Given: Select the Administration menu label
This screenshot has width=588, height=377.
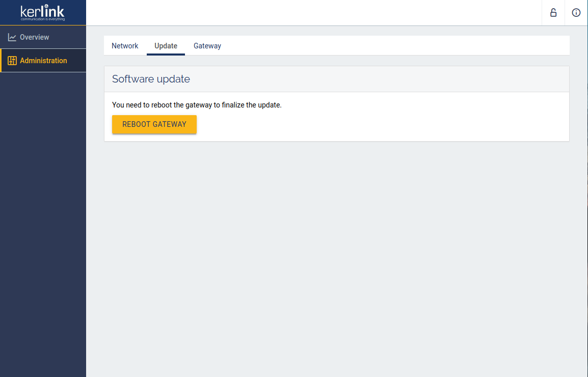Looking at the screenshot, I should pyautogui.click(x=43, y=61).
